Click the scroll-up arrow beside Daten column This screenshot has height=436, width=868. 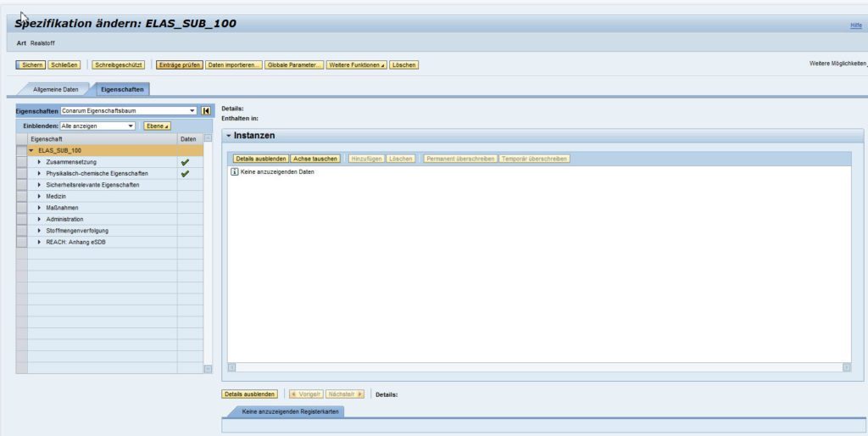[209, 138]
